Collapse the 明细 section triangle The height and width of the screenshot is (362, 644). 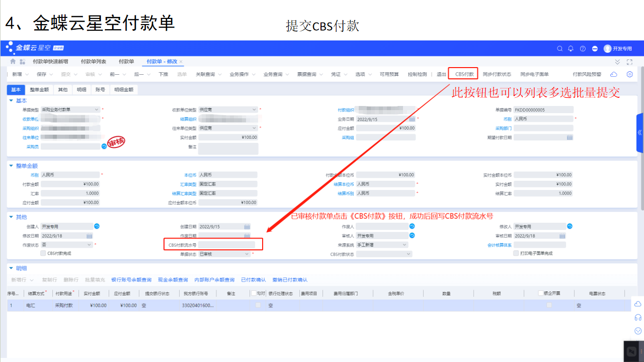[12, 268]
